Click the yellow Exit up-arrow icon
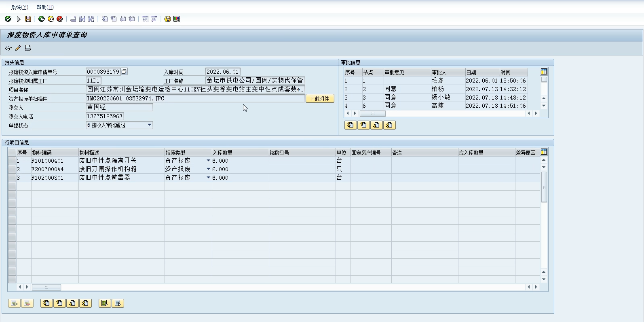 click(x=51, y=19)
